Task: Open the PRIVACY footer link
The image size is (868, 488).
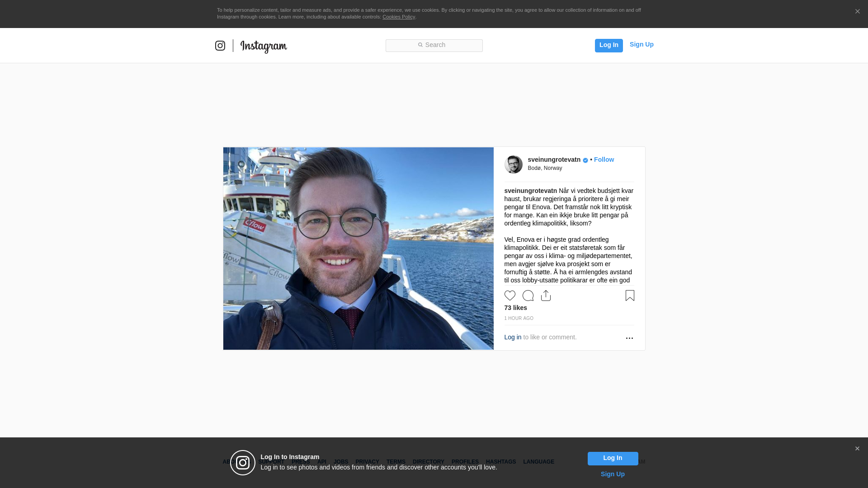Action: [x=367, y=462]
